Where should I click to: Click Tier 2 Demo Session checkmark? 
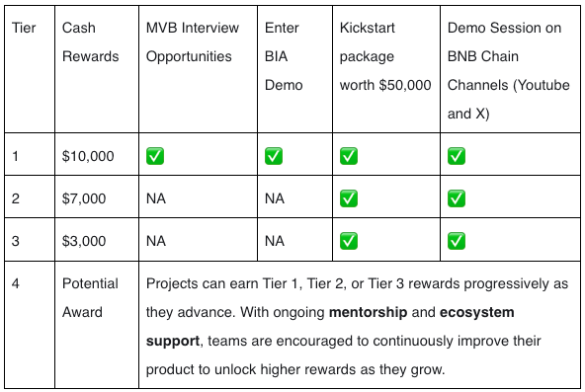[x=457, y=198]
